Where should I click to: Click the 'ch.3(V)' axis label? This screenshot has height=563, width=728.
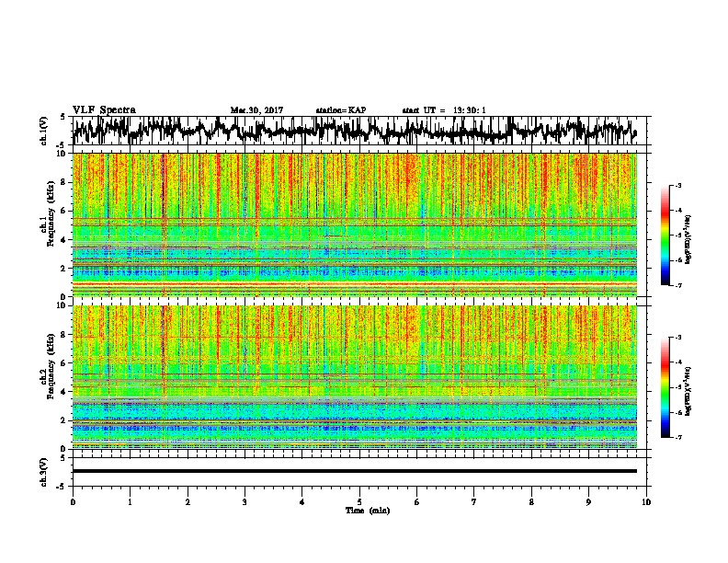(43, 472)
